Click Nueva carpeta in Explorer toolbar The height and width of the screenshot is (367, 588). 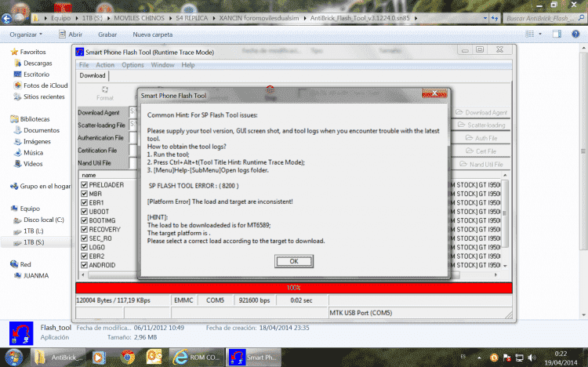pyautogui.click(x=153, y=35)
